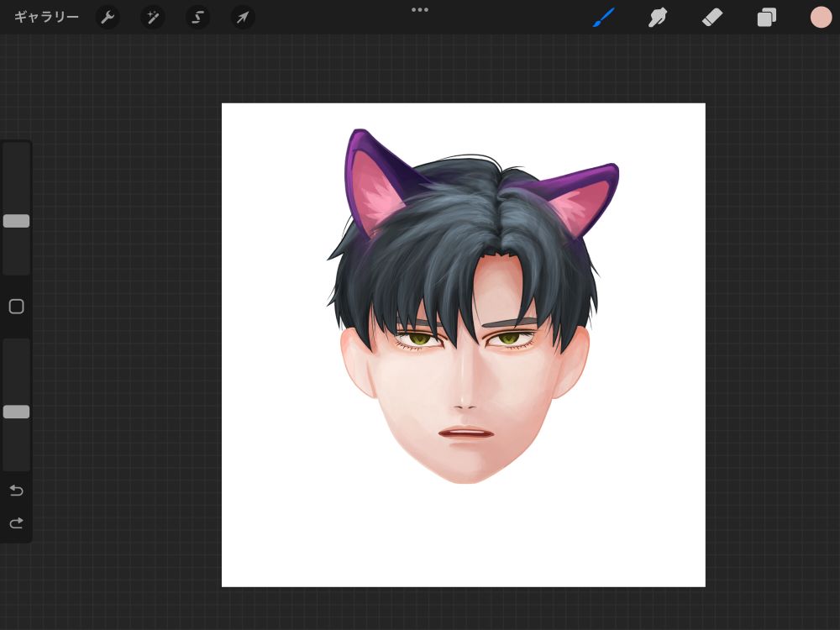Activate the Transform arrow tool
The image size is (840, 630).
pyautogui.click(x=243, y=17)
